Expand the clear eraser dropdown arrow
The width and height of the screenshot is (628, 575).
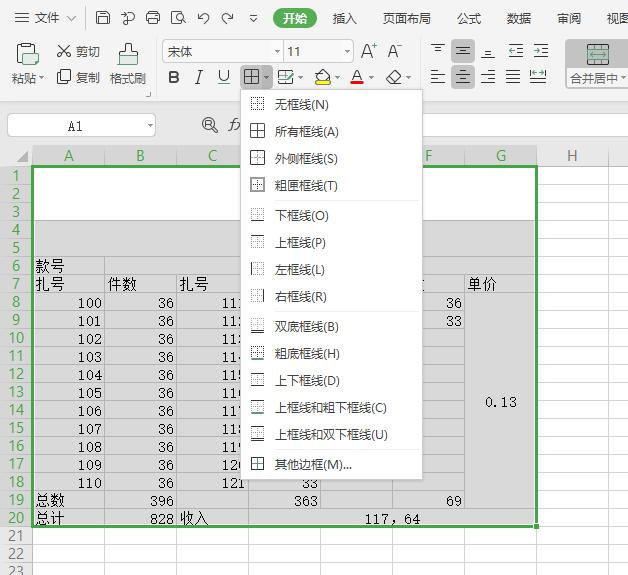pos(409,77)
